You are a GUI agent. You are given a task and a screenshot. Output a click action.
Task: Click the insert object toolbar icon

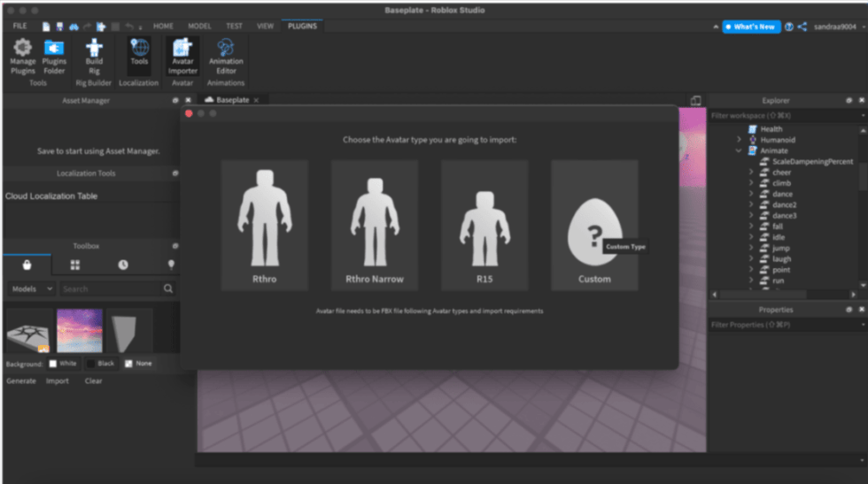coord(101,27)
